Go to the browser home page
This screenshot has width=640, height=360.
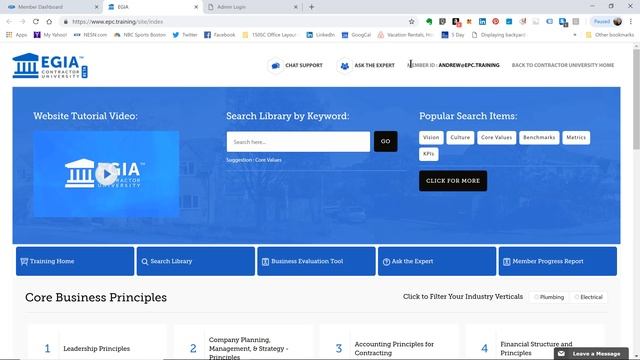pos(49,22)
